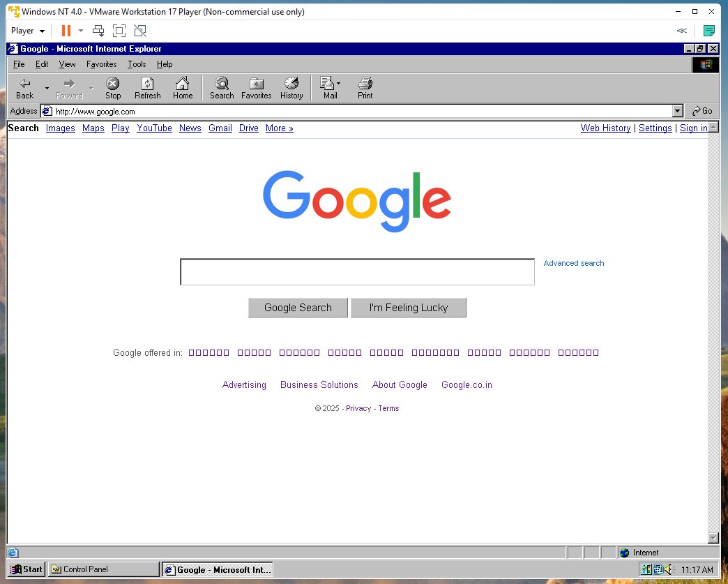
Task: Click the scrollbar up arrow in IE
Action: click(x=713, y=127)
